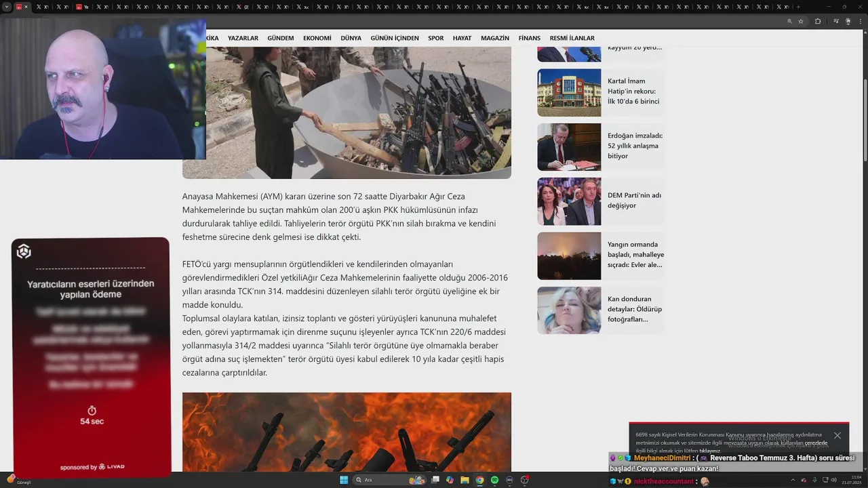Open the EKONOMİ section
868x488 pixels.
(317, 38)
